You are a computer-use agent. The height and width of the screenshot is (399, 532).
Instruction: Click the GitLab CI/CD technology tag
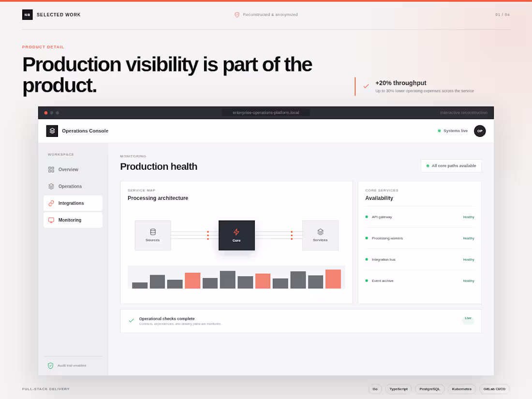pos(494,389)
